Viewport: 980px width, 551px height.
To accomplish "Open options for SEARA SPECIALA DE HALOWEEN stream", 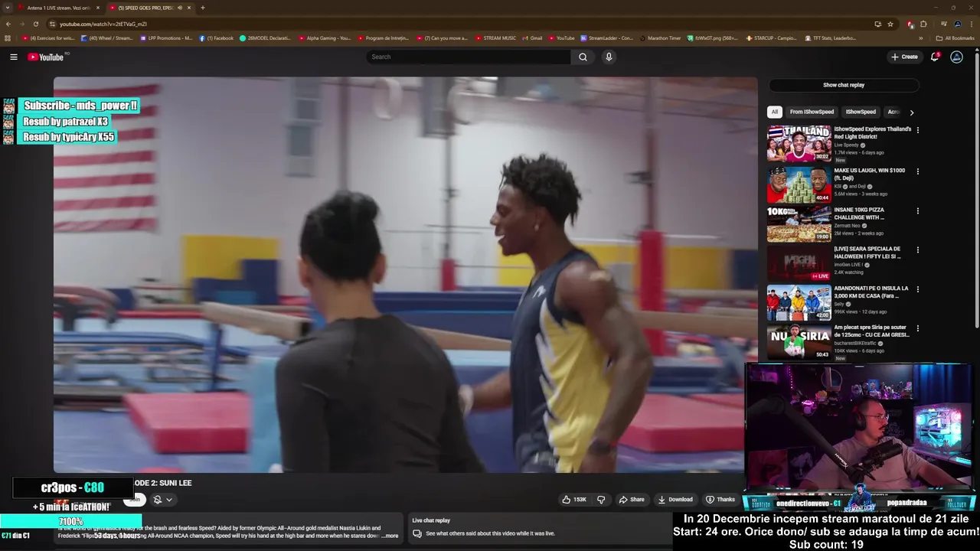I will click(918, 249).
